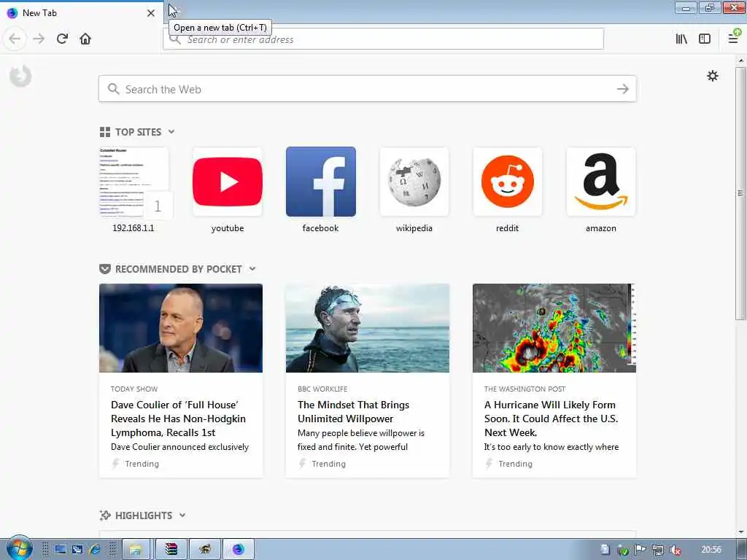Open the amazon top site tile
Image resolution: width=747 pixels, height=560 pixels.
[601, 182]
